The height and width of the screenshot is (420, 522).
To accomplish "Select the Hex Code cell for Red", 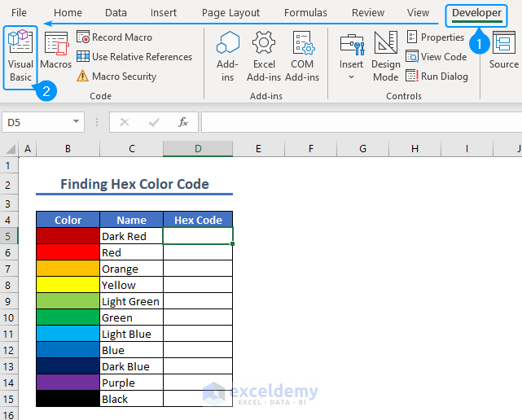I will pyautogui.click(x=198, y=252).
